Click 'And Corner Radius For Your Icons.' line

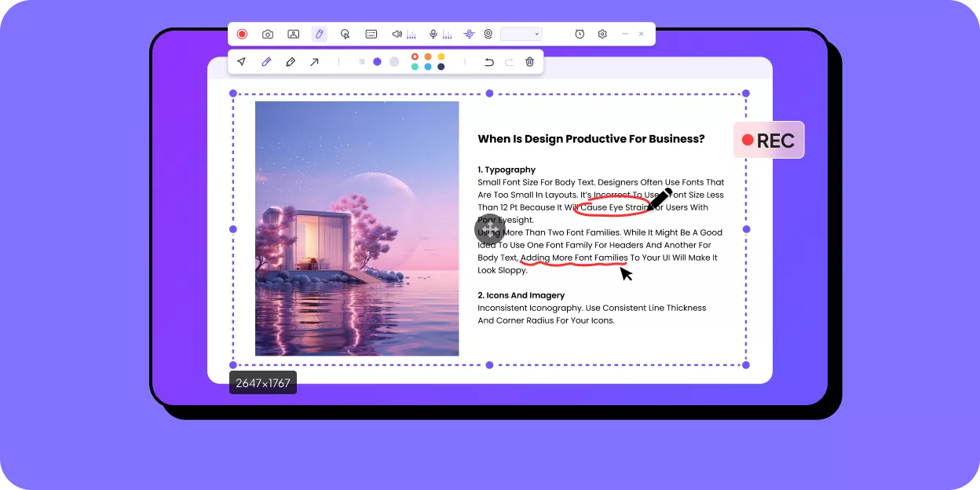(x=546, y=320)
